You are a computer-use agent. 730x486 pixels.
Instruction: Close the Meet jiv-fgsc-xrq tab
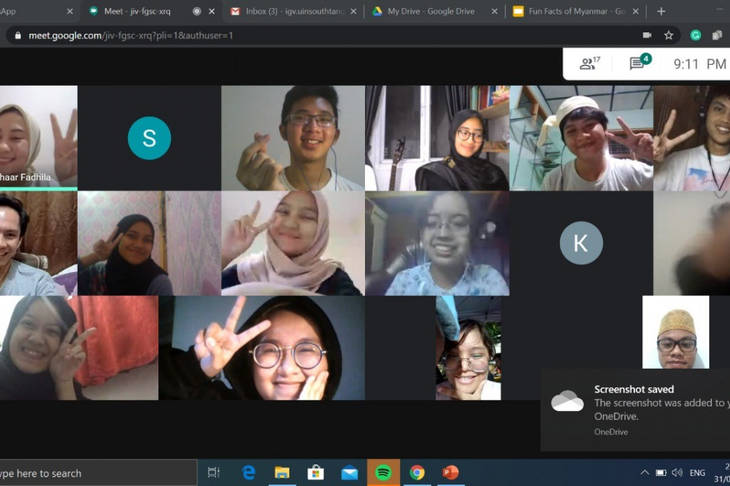[212, 11]
